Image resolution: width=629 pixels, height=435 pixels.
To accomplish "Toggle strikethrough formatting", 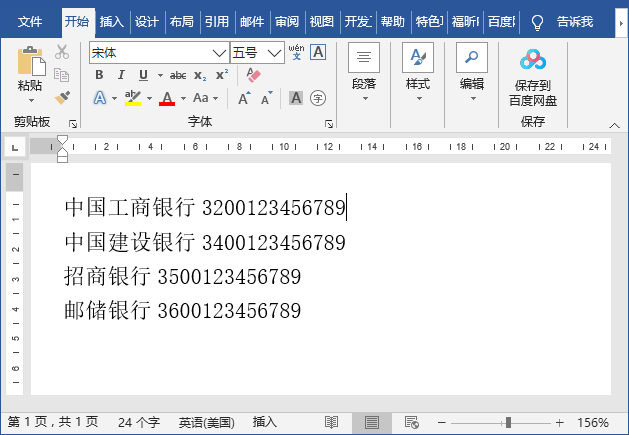I will pos(178,75).
